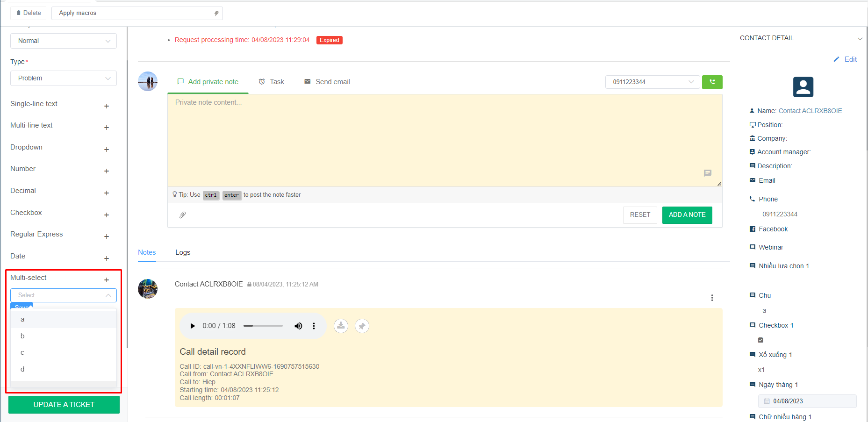Click the green phone call icon button
868x422 pixels.
click(x=712, y=82)
